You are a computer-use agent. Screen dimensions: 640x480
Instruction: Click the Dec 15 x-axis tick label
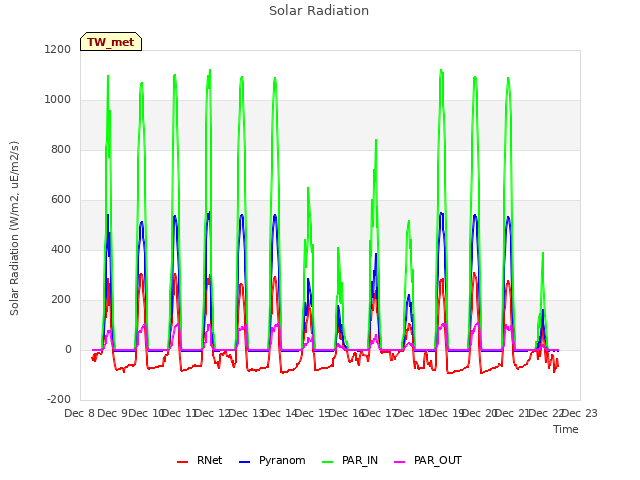tap(312, 413)
